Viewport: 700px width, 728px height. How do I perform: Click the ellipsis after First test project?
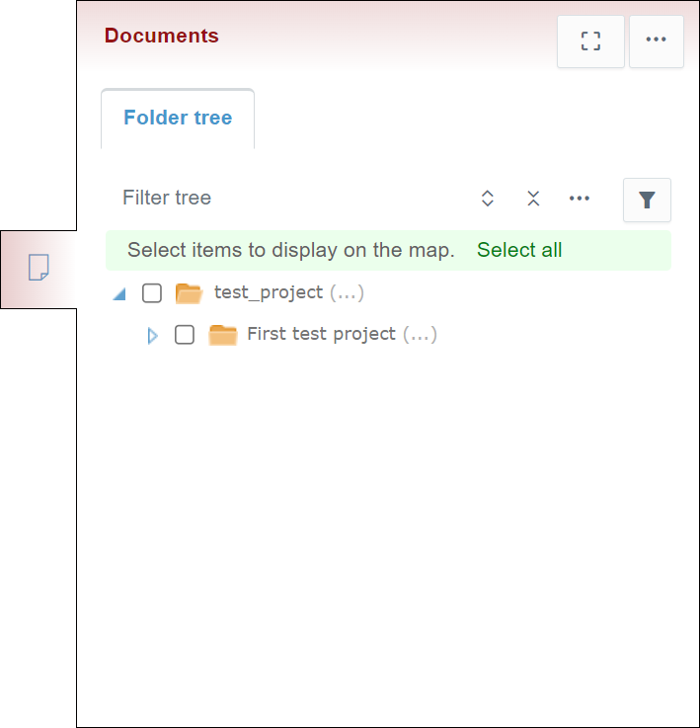(420, 334)
